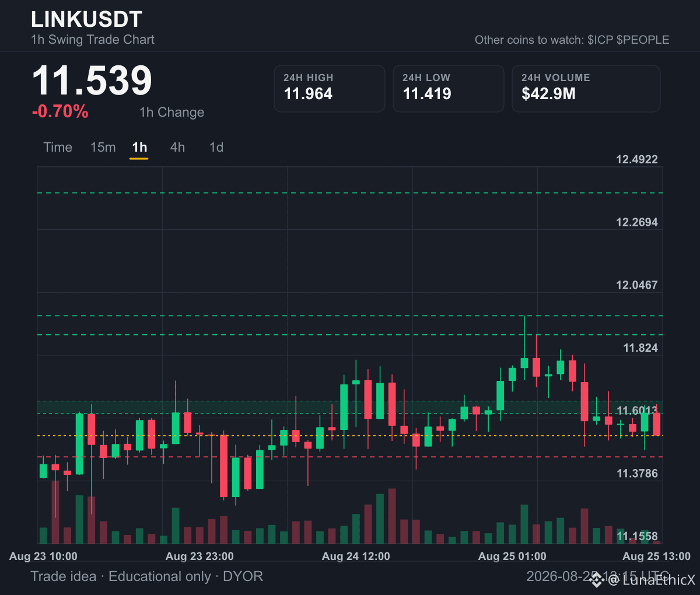
Task: Click the Aug 23 23:00 time label
Action: click(199, 556)
